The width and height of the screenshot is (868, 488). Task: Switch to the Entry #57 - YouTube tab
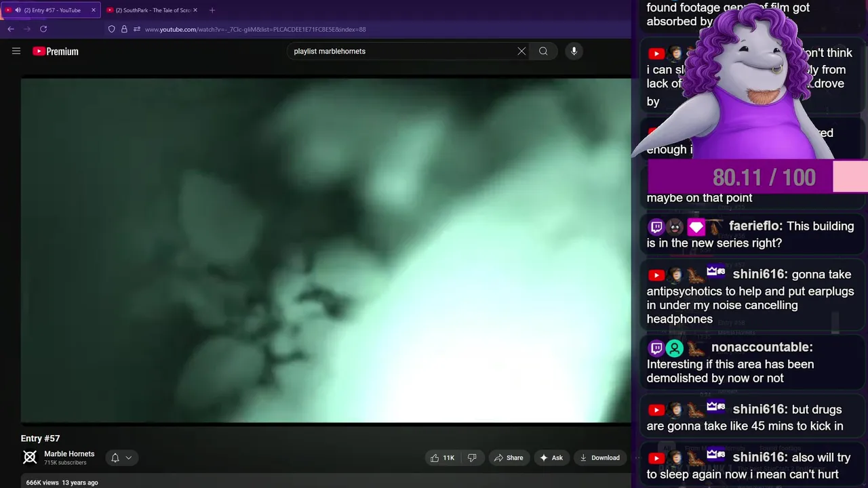51,10
